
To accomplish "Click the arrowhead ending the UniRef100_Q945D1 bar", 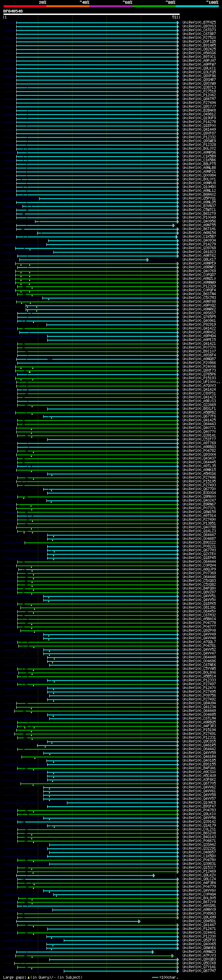I will point(139,921).
